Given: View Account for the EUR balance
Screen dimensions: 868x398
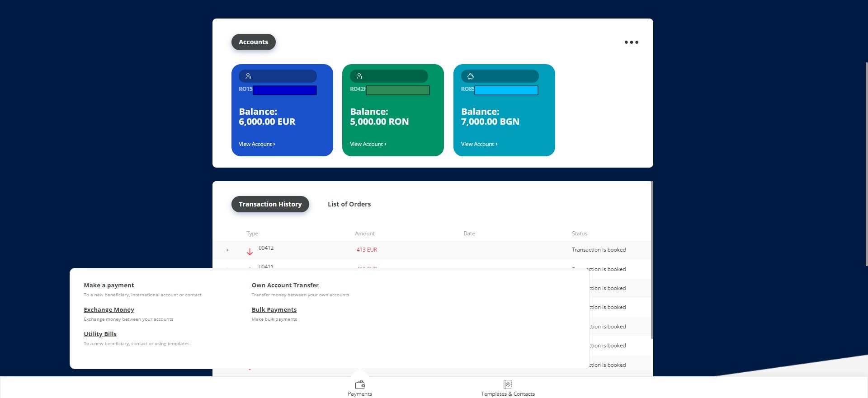Looking at the screenshot, I should pyautogui.click(x=257, y=144).
